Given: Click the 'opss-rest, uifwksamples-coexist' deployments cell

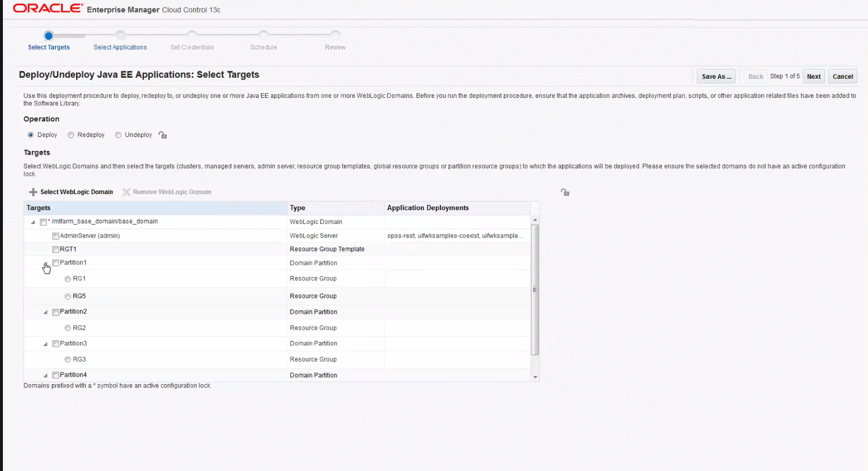Looking at the screenshot, I should point(456,235).
